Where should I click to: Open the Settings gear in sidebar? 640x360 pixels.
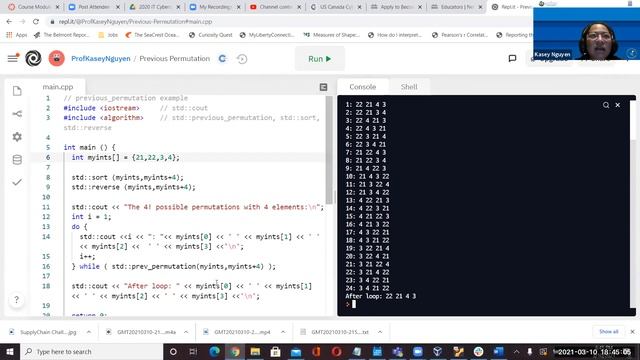pyautogui.click(x=17, y=137)
